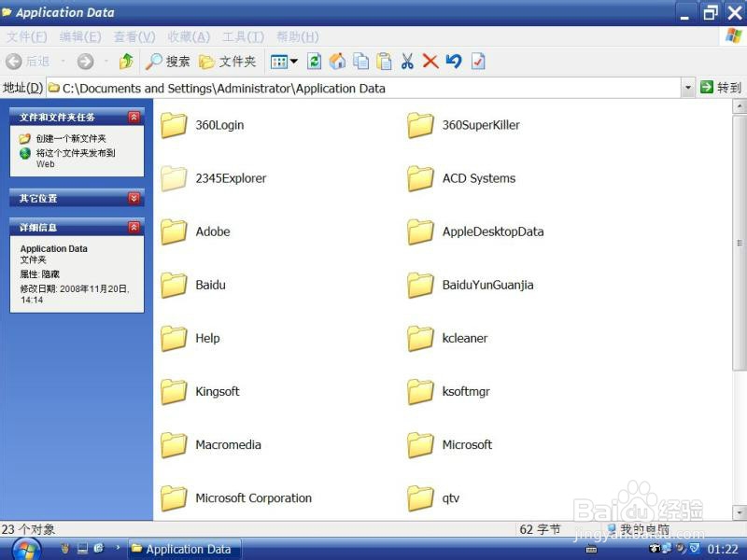The height and width of the screenshot is (560, 747).
Task: Click the red Delete X icon
Action: (x=430, y=62)
